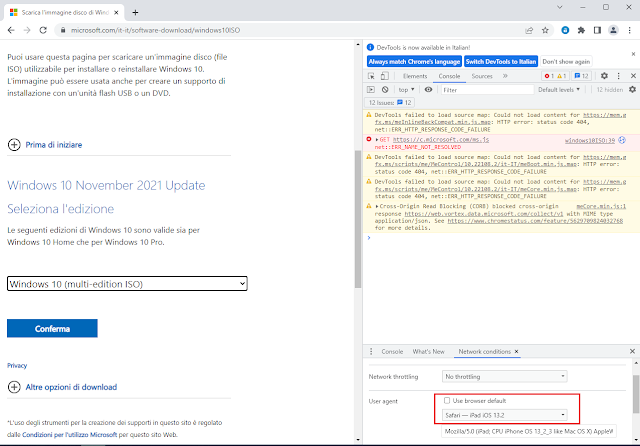Click the Network conditions drawer scrollbar
640x446 pixels.
(636, 394)
